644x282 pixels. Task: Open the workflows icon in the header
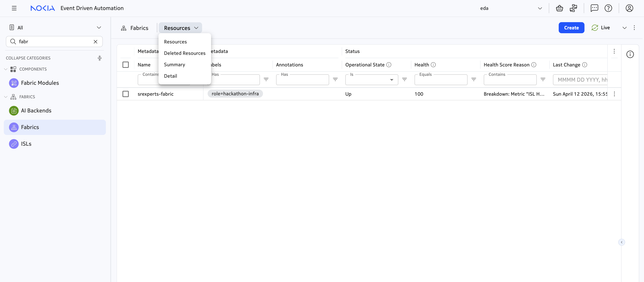click(573, 8)
